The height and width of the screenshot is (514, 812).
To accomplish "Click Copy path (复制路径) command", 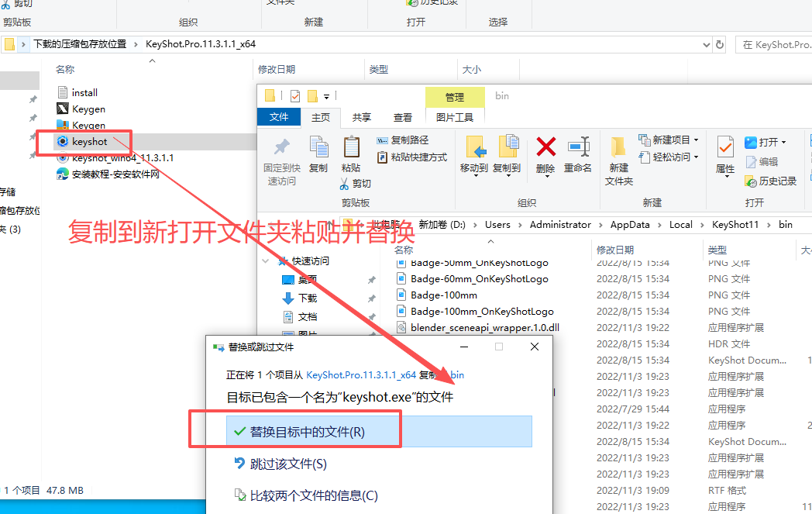I will click(x=403, y=140).
